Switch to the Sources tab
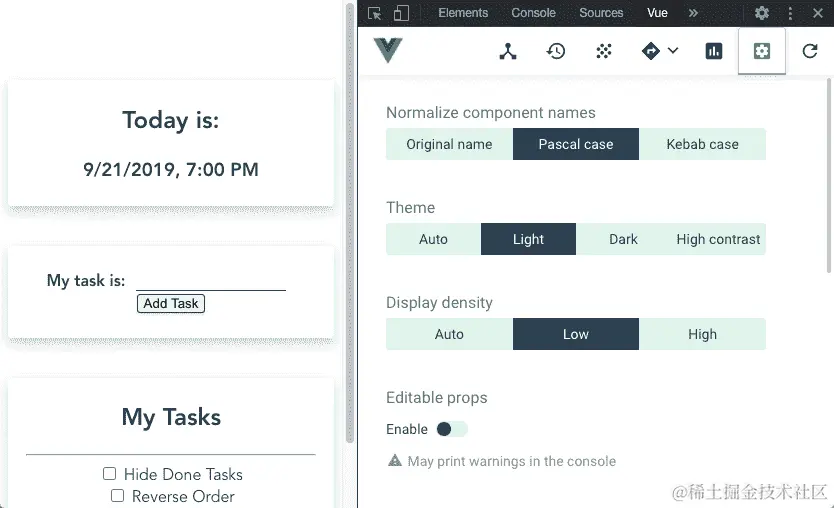 click(x=601, y=13)
